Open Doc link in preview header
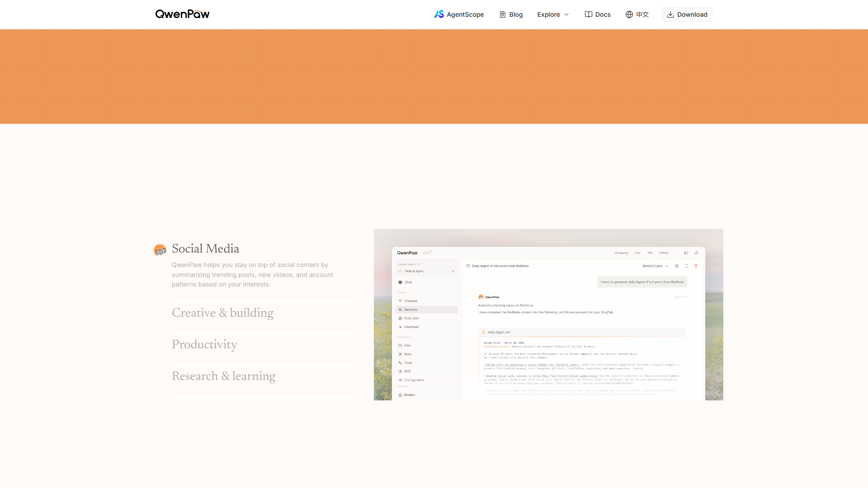868x488 pixels. coord(638,253)
